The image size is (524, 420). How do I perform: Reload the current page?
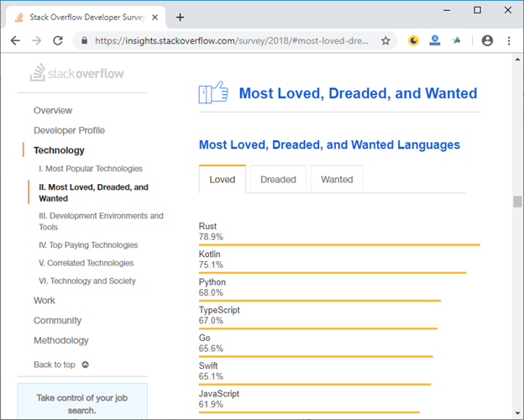[58, 41]
